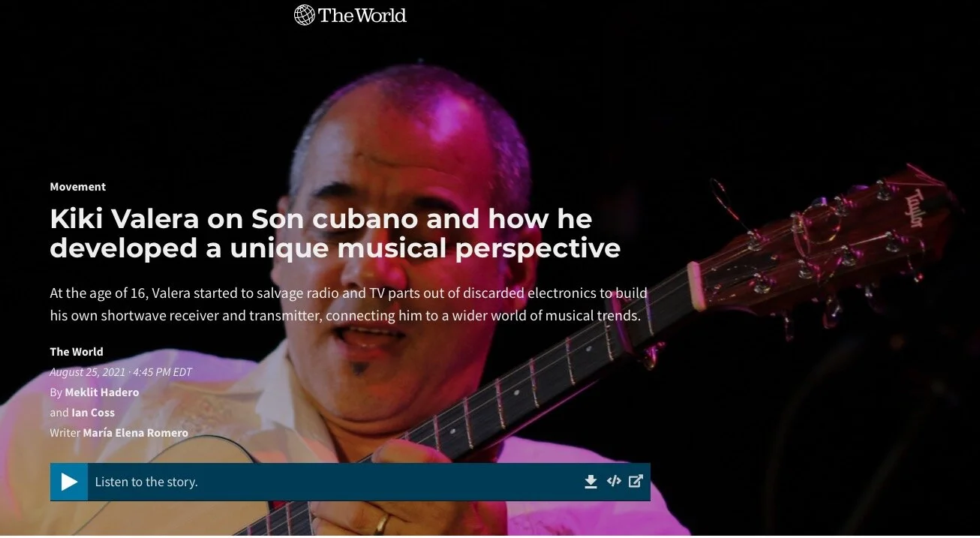The image size is (980, 538).
Task: Click empty area of the audio player bar
Action: (x=390, y=482)
